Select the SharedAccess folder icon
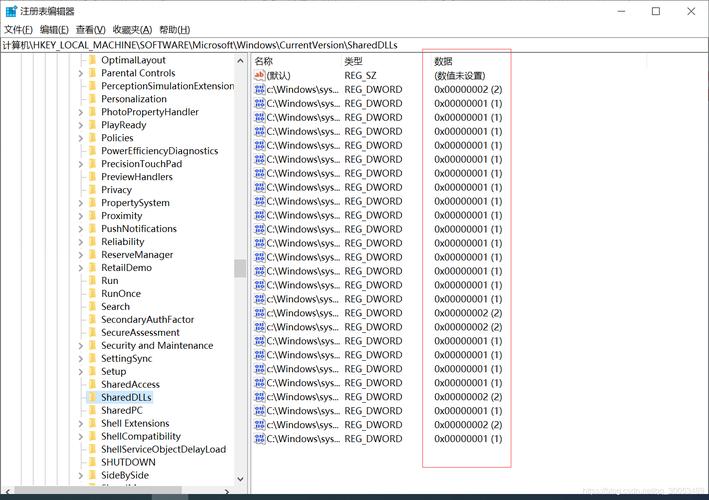This screenshot has height=500, width=709. coord(93,385)
